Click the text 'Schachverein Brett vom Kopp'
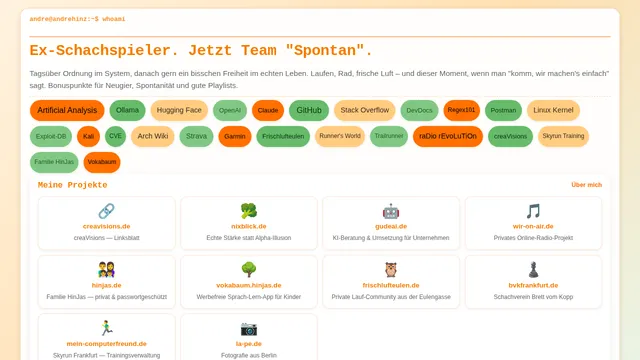Image resolution: width=640 pixels, height=360 pixels. [x=533, y=297]
